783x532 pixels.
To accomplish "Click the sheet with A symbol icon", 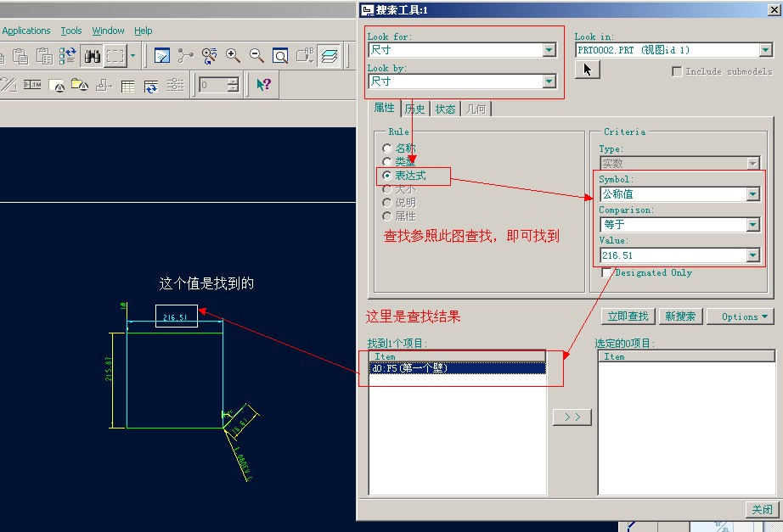I will click(56, 86).
